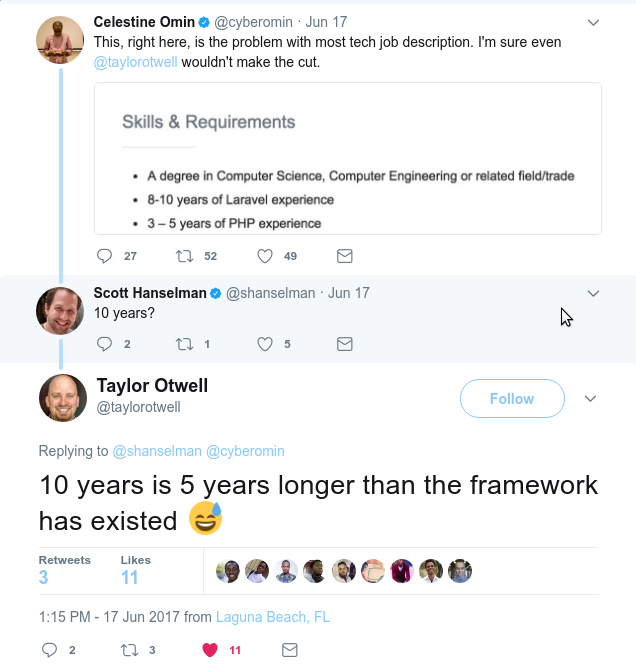
Task: Share Scott Hanselman's tweet via message
Action: [344, 344]
